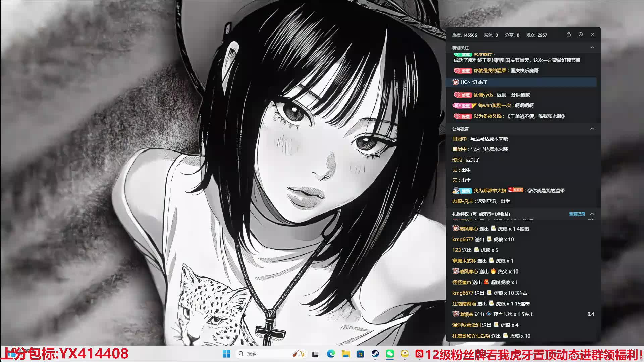Click the 公屏发言 section title
The image size is (644, 362).
[x=461, y=129]
